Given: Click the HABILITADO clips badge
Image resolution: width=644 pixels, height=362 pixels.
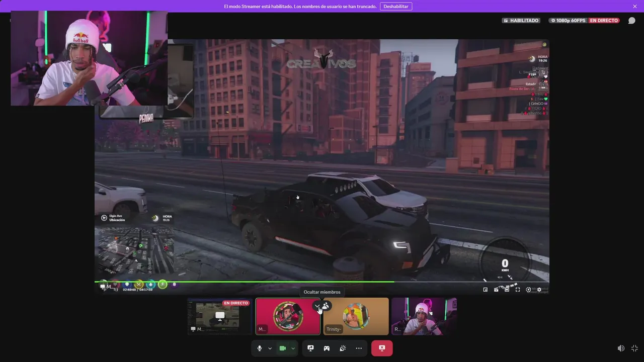Looking at the screenshot, I should (x=521, y=21).
